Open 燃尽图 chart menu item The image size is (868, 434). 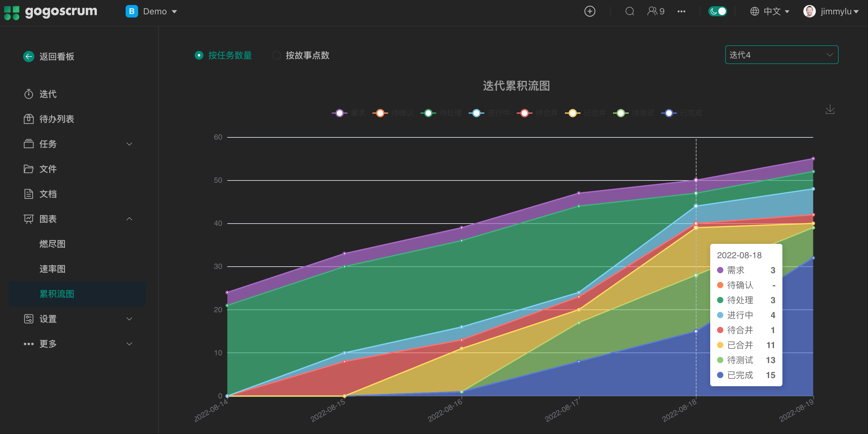pyautogui.click(x=52, y=244)
